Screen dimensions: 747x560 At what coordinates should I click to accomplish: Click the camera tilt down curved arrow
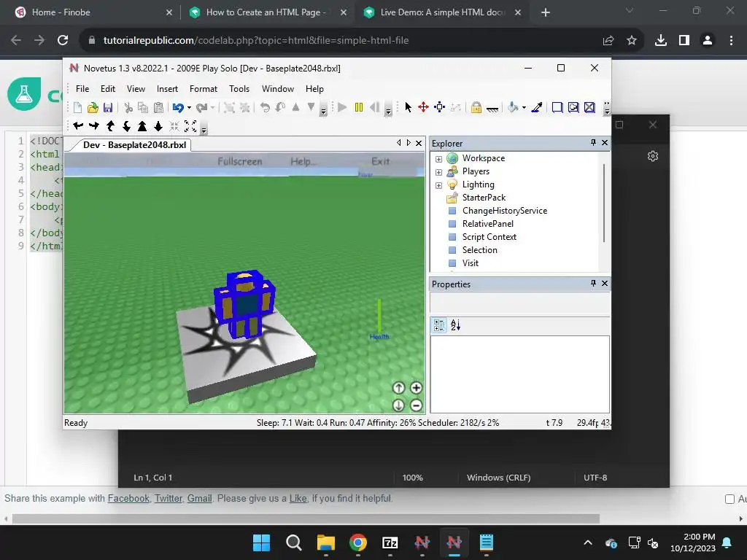(x=126, y=126)
